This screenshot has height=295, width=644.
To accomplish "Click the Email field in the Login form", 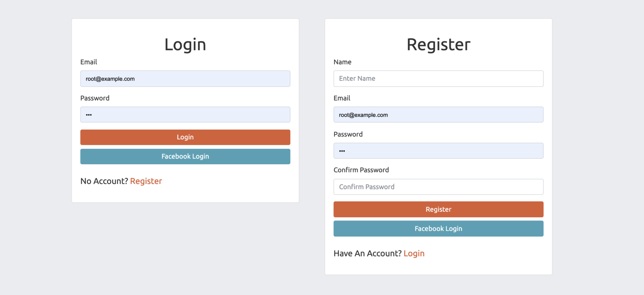I will coord(185,79).
